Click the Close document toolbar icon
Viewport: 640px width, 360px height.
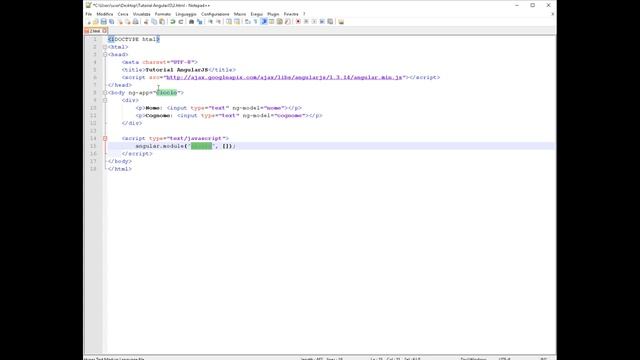(120, 22)
